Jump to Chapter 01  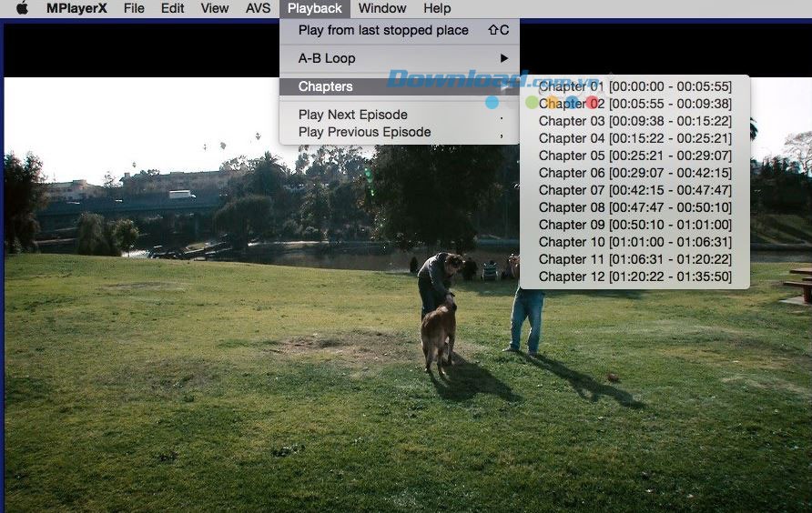click(x=634, y=86)
